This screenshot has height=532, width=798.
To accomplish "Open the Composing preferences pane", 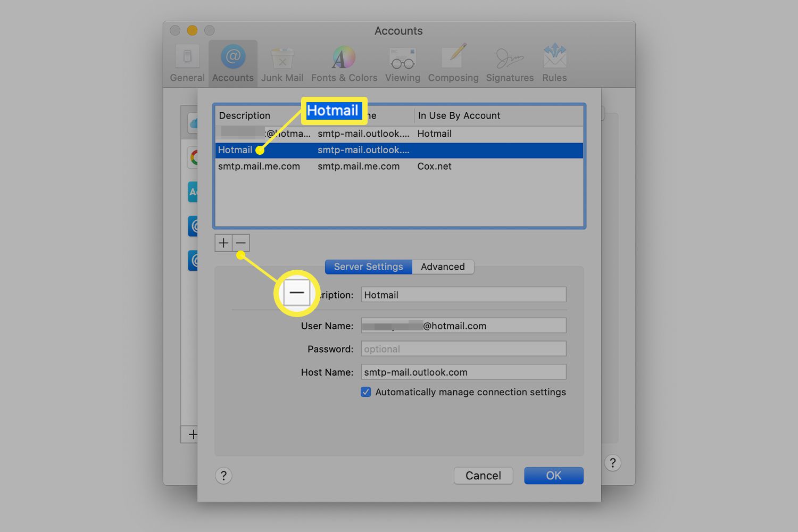I will pyautogui.click(x=453, y=63).
